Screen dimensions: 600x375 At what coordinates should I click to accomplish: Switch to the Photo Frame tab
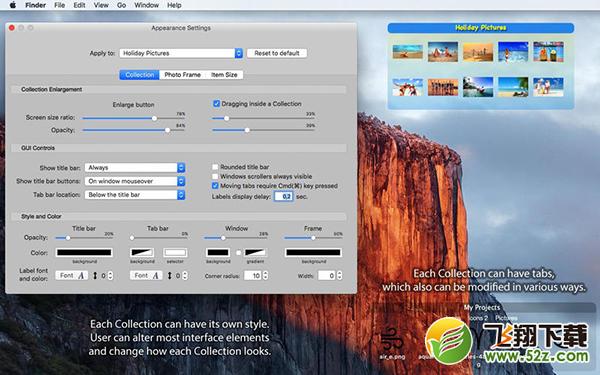point(183,75)
